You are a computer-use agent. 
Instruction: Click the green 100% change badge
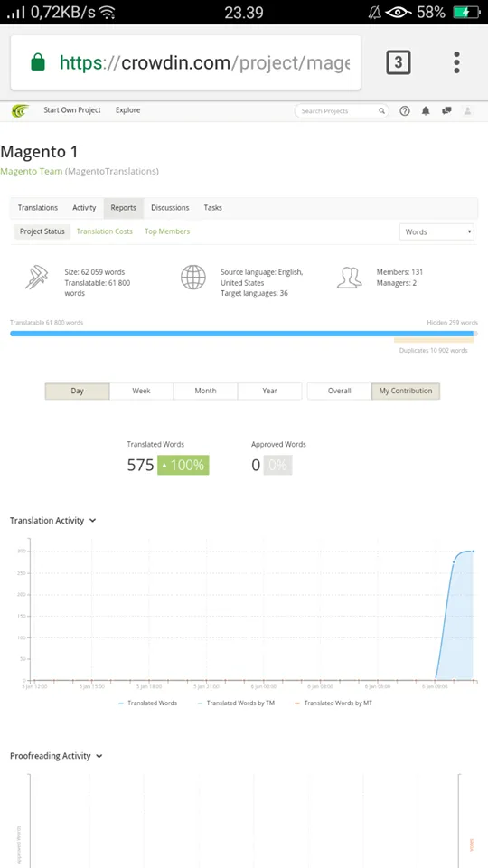[183, 465]
